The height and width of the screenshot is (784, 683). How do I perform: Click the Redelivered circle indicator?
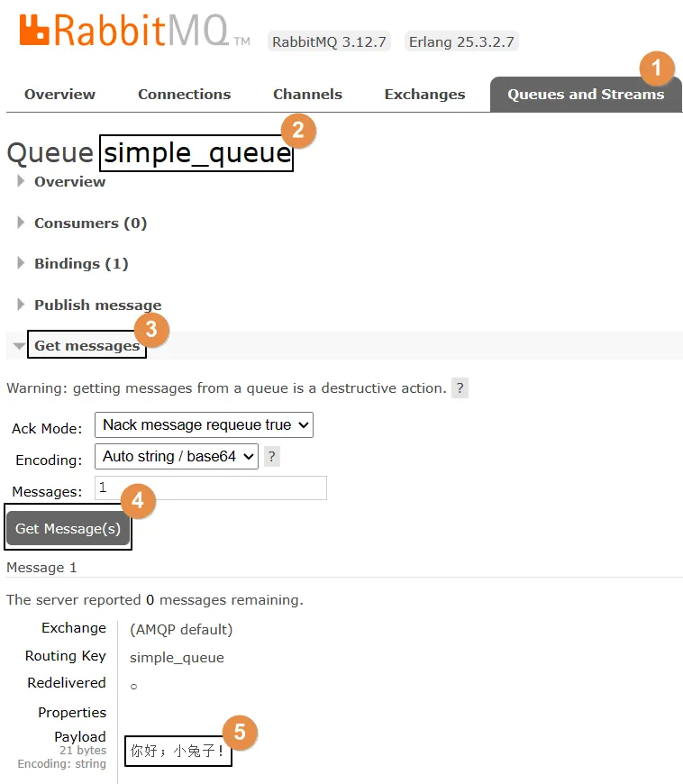click(x=133, y=687)
